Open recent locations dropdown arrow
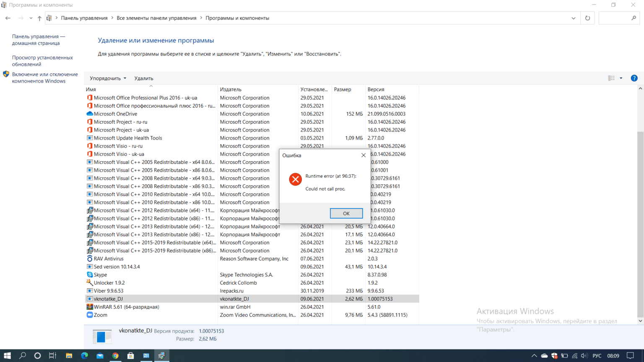Screen dimensions: 644x362 click(x=31, y=18)
